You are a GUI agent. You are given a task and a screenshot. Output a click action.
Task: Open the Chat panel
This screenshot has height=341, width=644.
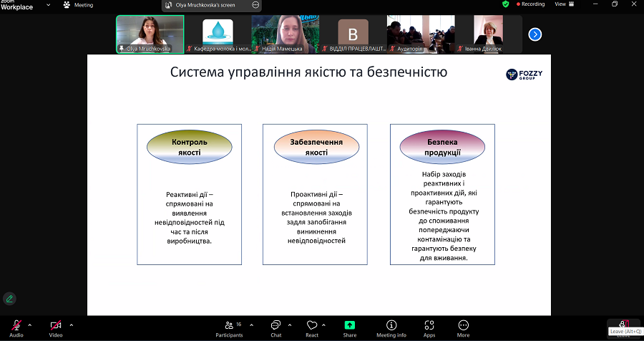(276, 329)
